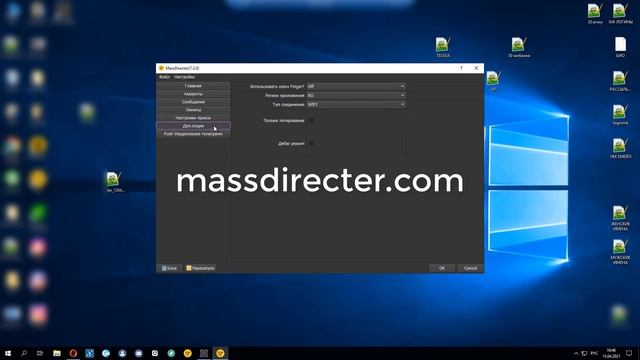This screenshot has width=640, height=360.
Task: Click the База button at dialog bottom
Action: pos(169,268)
